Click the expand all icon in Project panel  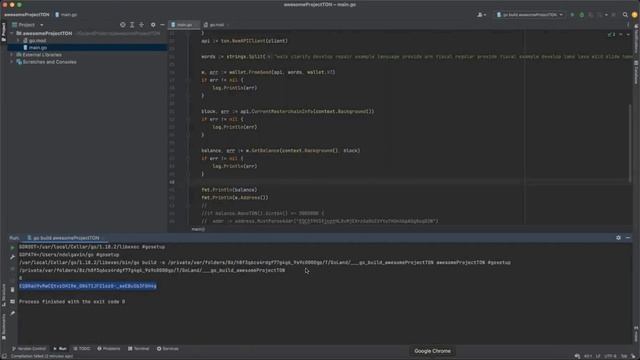pos(132,25)
